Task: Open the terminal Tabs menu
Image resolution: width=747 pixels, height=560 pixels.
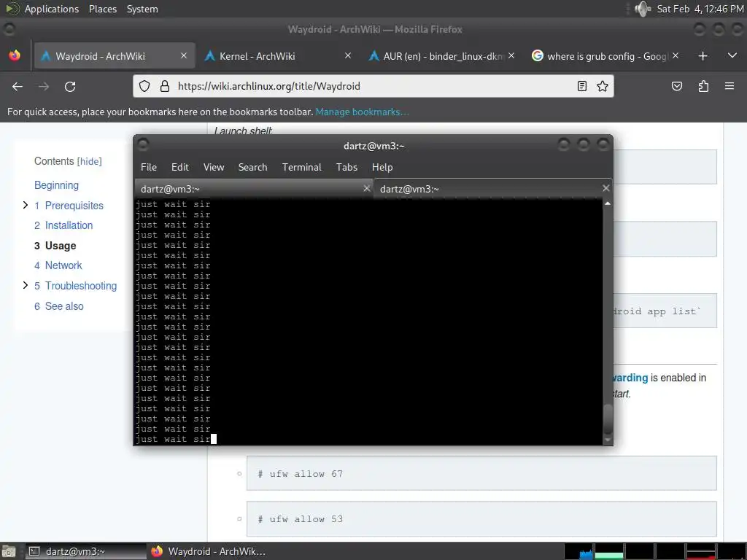Action: pos(347,167)
